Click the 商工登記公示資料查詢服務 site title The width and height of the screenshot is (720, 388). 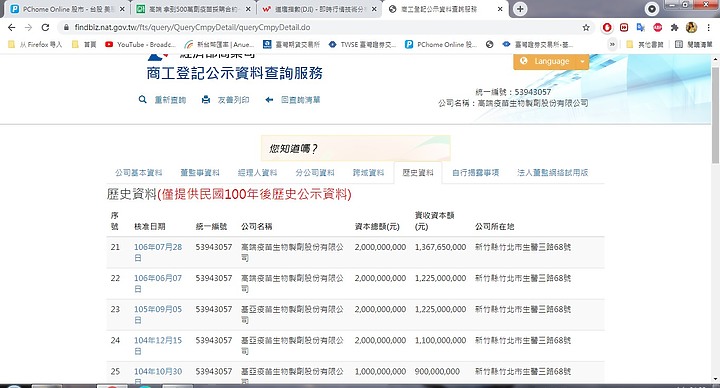(x=235, y=73)
